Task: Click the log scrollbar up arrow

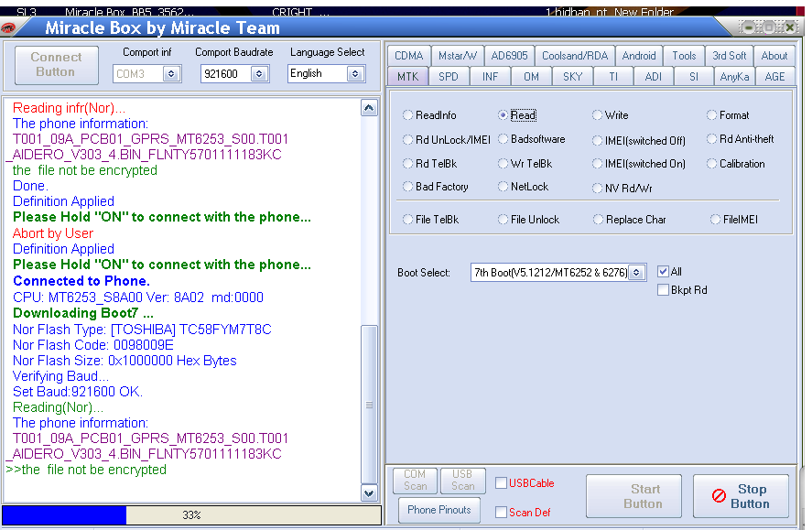Action: [x=369, y=108]
